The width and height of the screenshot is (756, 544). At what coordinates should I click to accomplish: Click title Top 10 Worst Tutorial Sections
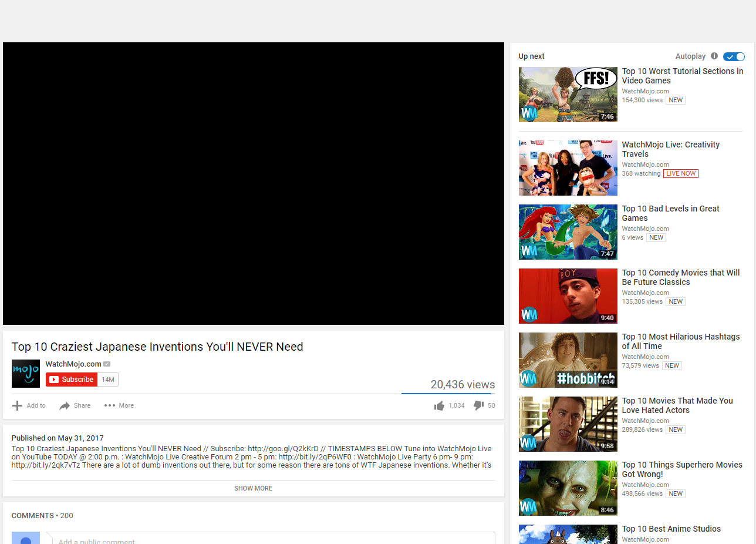[683, 76]
